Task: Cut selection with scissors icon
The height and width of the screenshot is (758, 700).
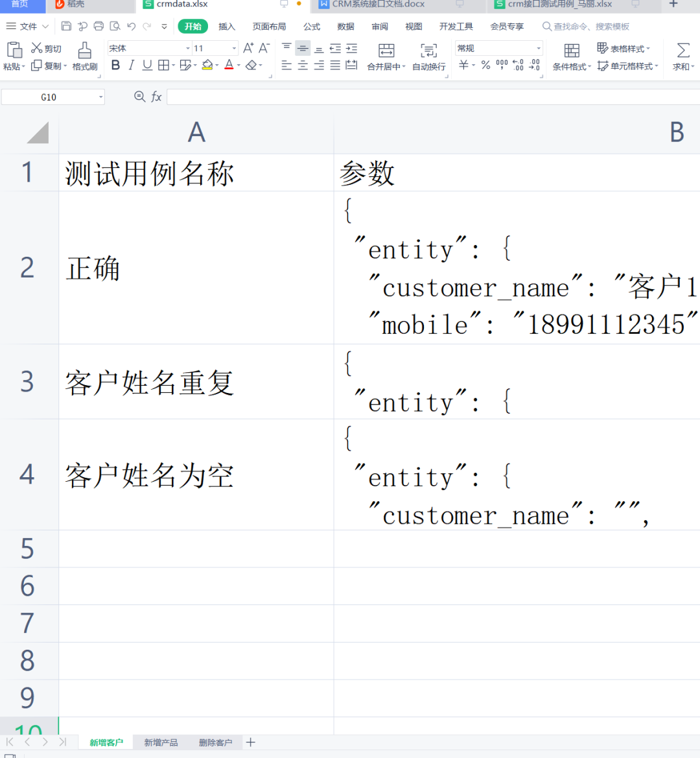Action: tap(37, 48)
